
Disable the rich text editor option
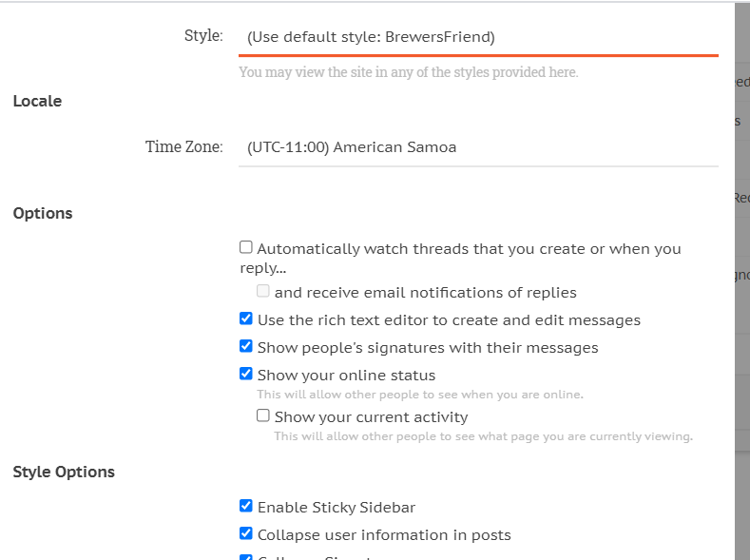[246, 319]
